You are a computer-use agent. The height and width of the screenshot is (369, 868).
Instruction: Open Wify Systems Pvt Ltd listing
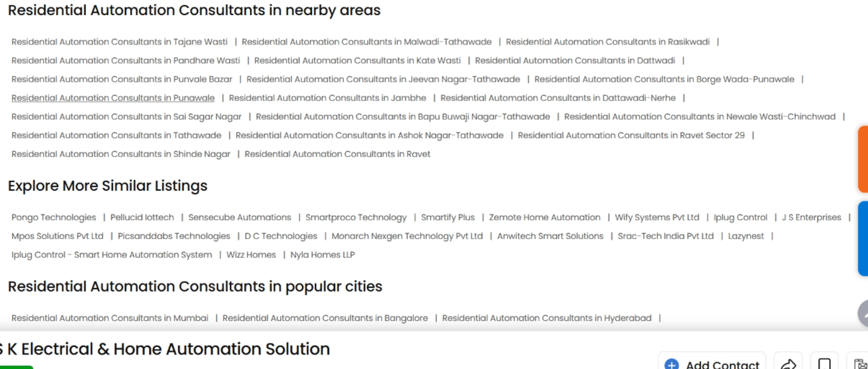coord(657,217)
